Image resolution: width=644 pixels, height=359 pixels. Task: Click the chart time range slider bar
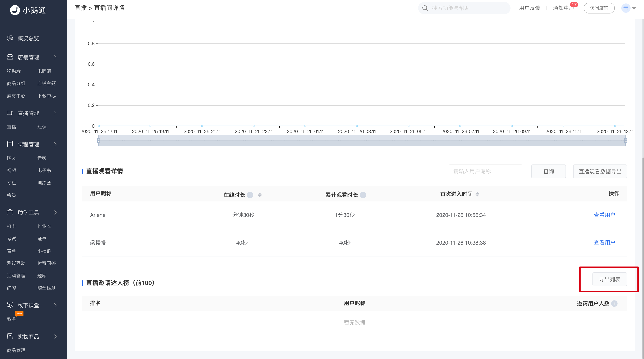(x=362, y=141)
